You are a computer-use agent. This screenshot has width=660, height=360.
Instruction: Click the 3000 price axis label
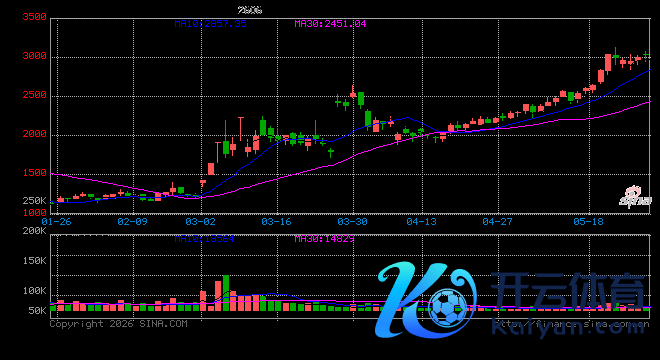point(35,56)
